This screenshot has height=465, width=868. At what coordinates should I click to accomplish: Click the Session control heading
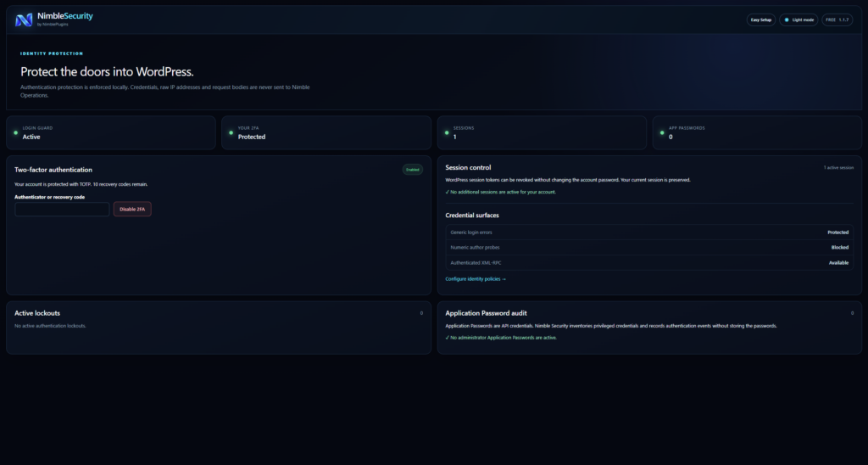point(468,167)
